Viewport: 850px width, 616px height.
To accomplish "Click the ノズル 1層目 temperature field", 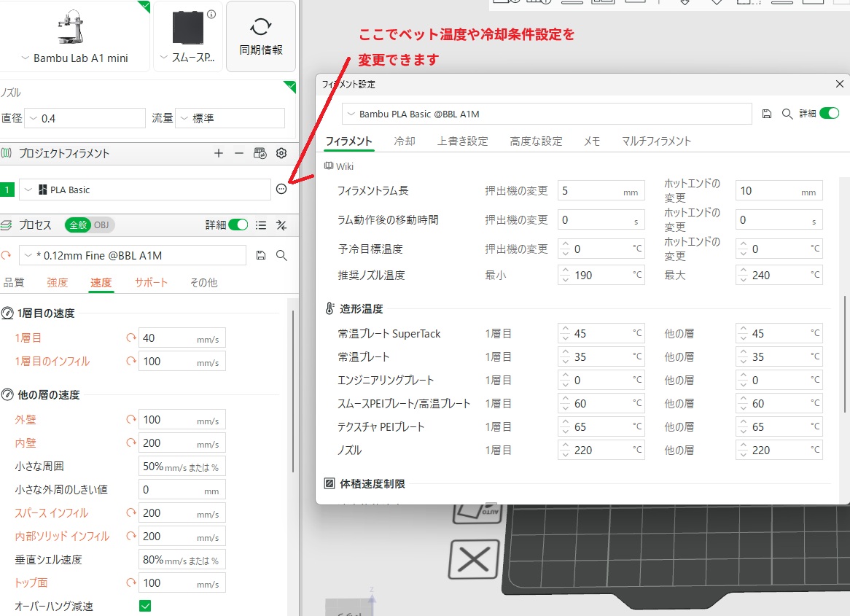I will 598,450.
